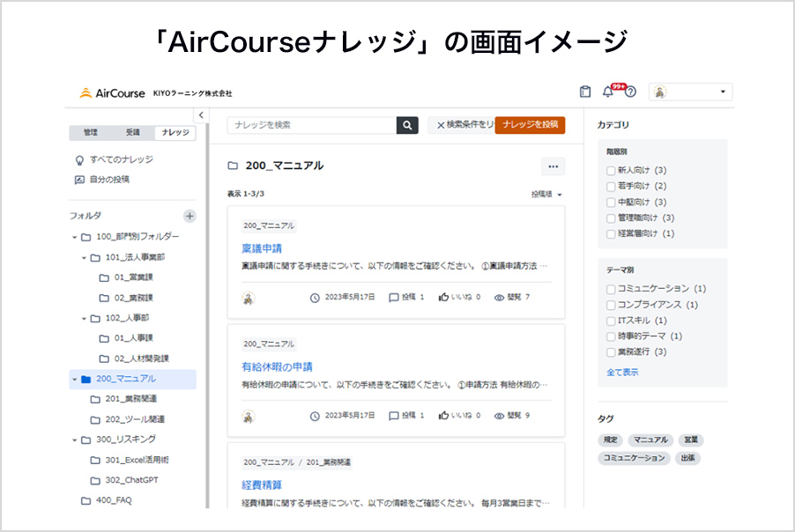Open the 投稿順 sort dropdown

click(x=546, y=195)
